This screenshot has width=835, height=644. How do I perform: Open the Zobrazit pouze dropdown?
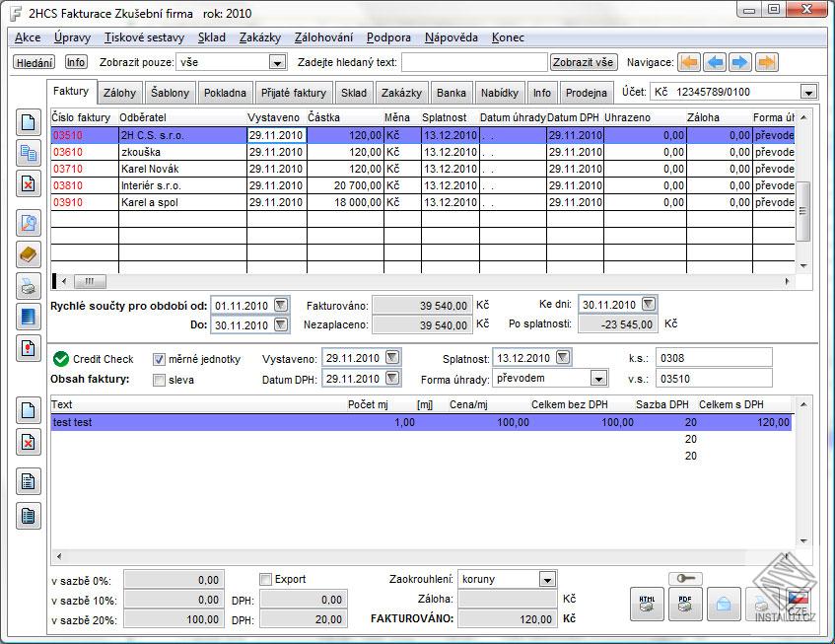tap(277, 62)
